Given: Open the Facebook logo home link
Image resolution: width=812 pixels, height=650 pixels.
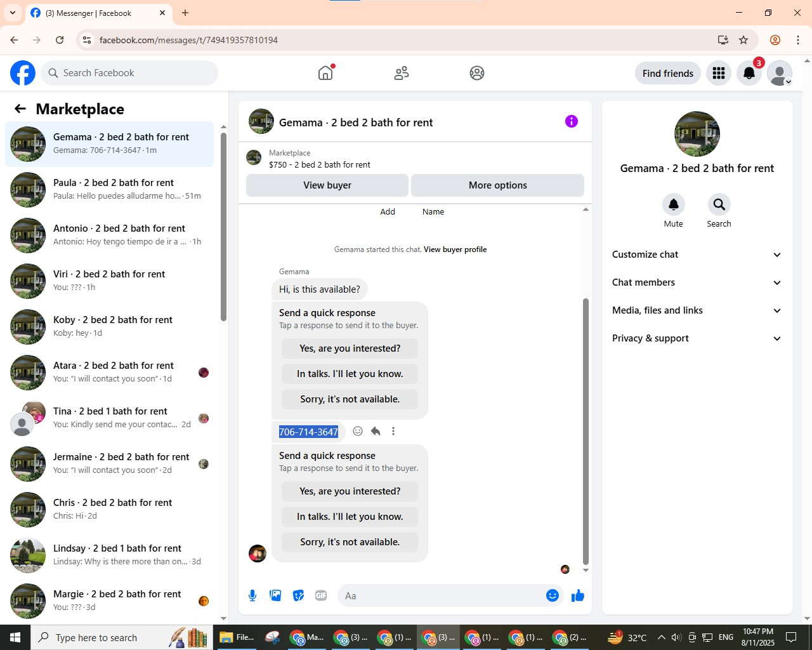Looking at the screenshot, I should pyautogui.click(x=23, y=73).
